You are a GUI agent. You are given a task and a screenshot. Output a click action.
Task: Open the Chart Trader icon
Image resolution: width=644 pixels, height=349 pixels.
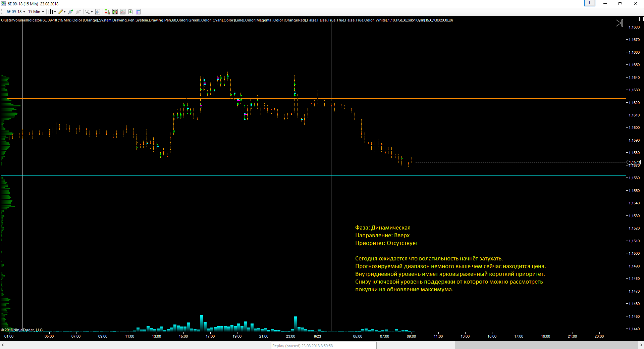point(107,12)
